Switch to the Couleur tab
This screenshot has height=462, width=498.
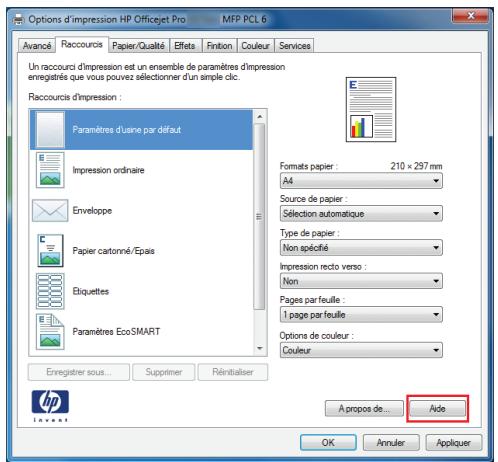pos(255,46)
